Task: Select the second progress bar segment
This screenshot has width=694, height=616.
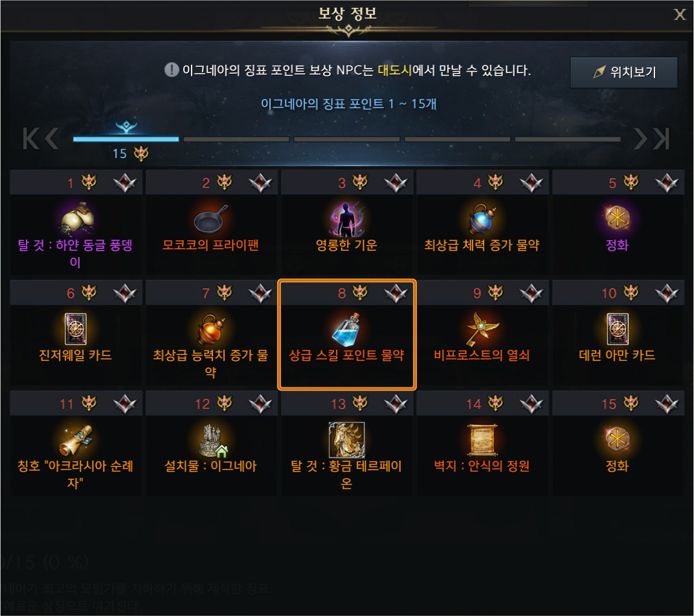Action: (236, 139)
